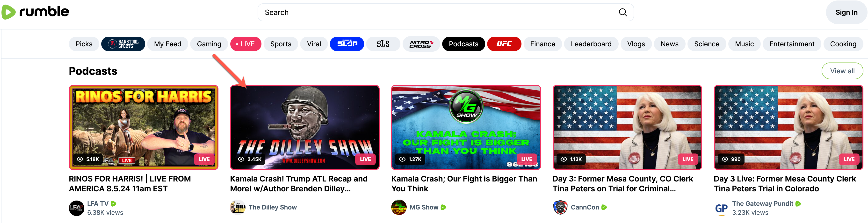
Task: Click the Sign In button
Action: coord(846,13)
